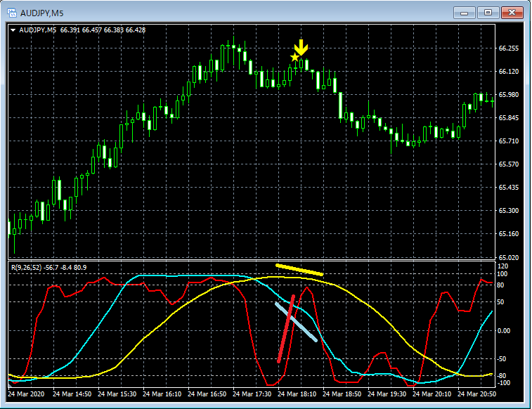Click indicator level 120 on scale
The width and height of the screenshot is (532, 409).
(502, 266)
